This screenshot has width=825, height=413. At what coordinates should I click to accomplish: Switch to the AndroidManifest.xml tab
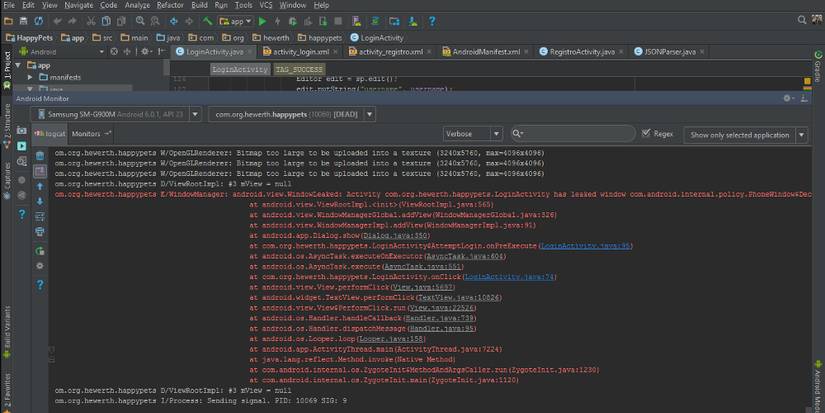484,51
